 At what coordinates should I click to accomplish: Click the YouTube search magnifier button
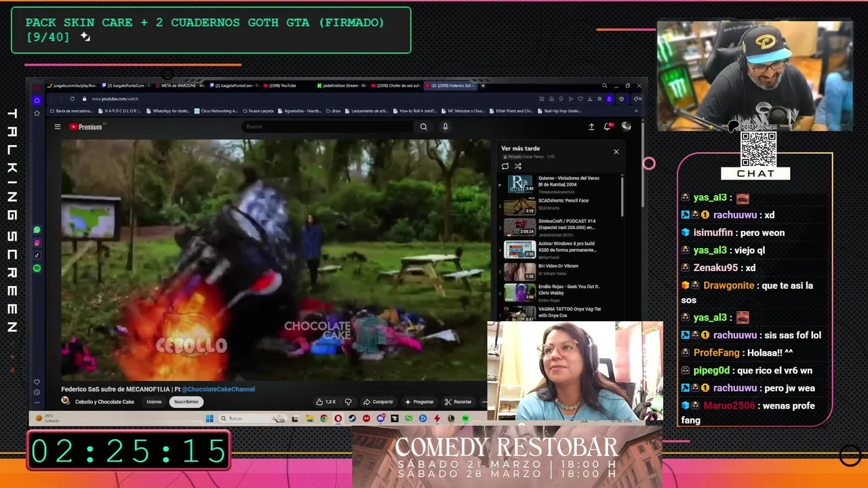(x=424, y=127)
